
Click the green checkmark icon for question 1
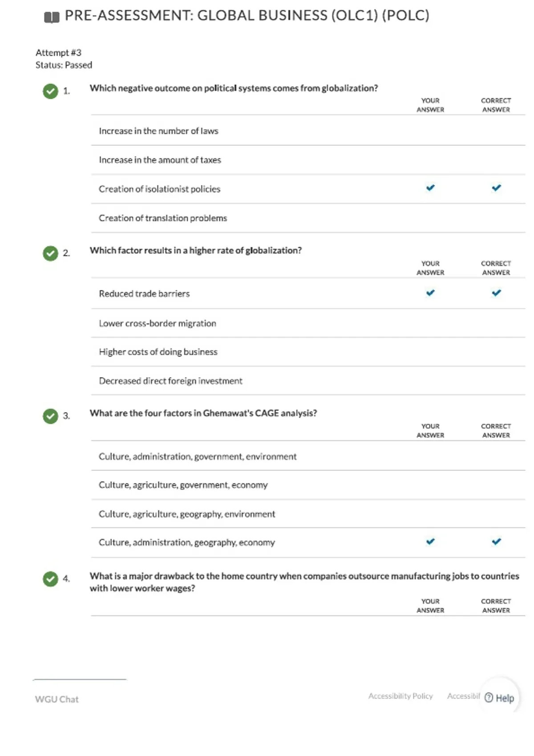(50, 91)
